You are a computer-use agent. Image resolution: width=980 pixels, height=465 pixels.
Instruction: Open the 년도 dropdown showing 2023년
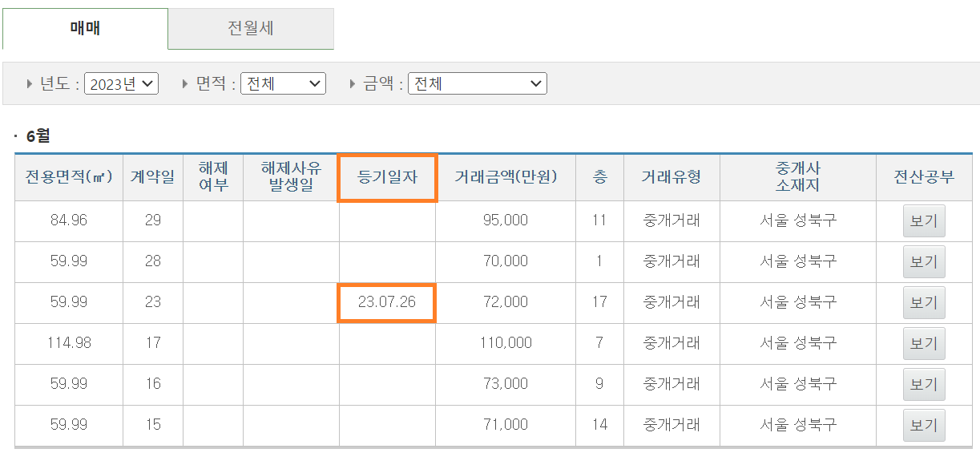(x=121, y=83)
